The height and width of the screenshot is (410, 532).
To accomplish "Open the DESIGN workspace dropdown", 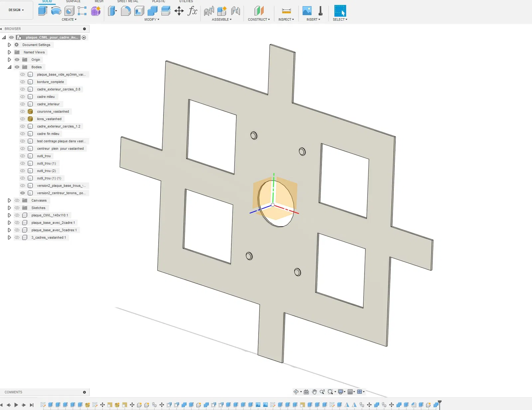I will (x=16, y=10).
